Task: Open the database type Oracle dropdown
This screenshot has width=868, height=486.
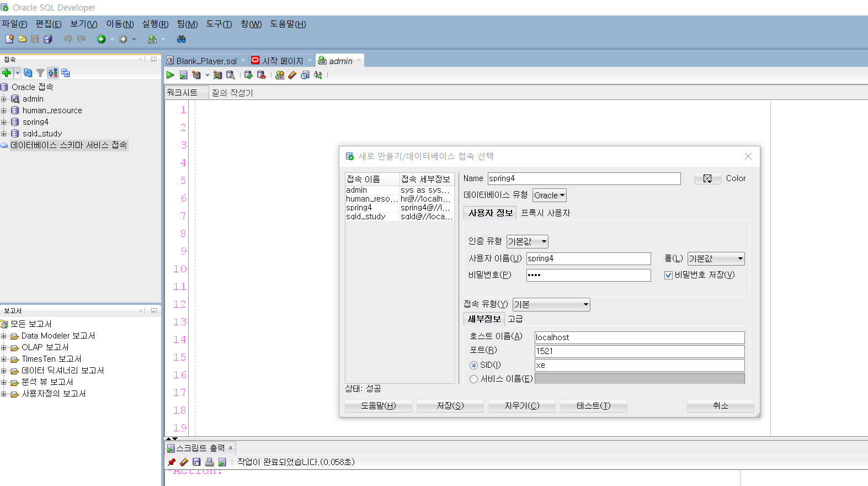Action: 550,195
